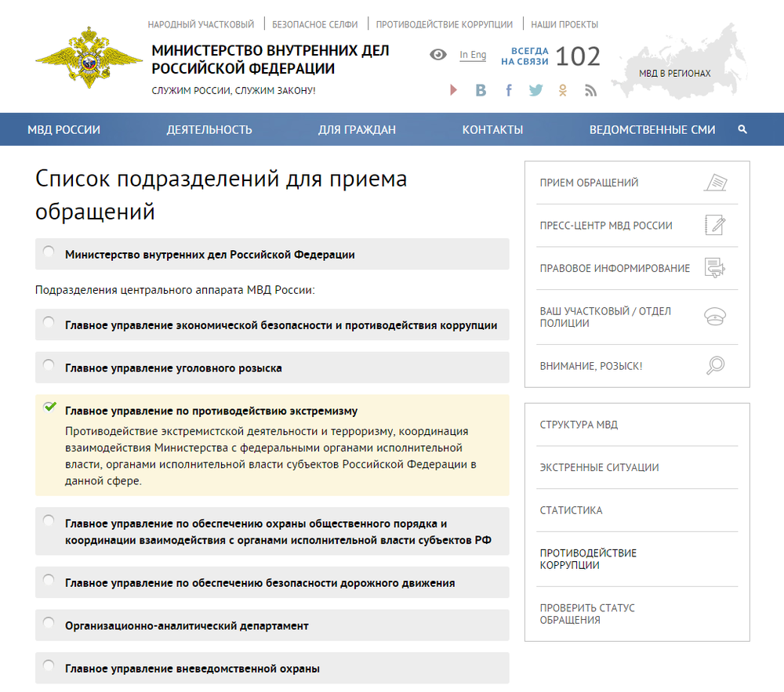The height and width of the screenshot is (692, 784).
Task: Open the VKontakte social icon
Action: (481, 91)
